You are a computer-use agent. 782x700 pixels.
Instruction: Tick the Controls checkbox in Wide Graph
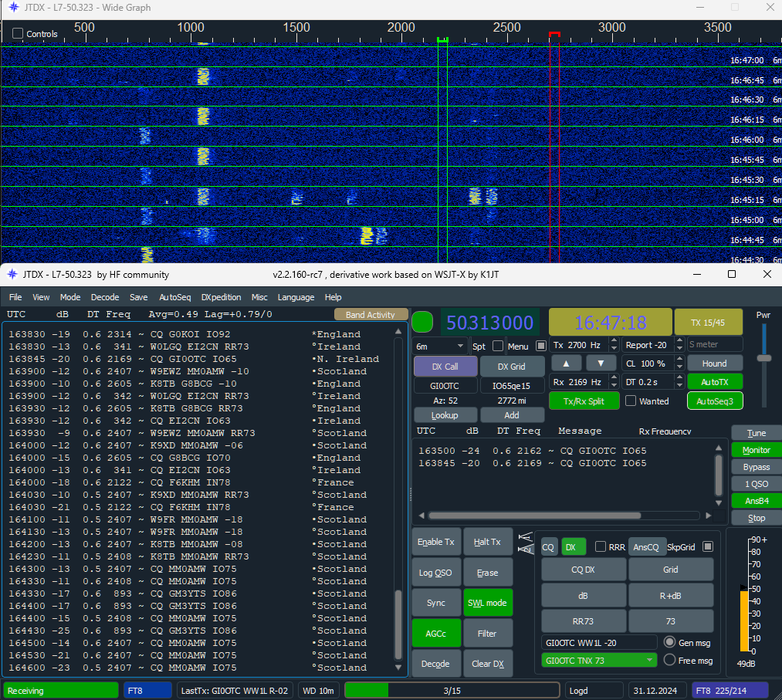point(18,33)
